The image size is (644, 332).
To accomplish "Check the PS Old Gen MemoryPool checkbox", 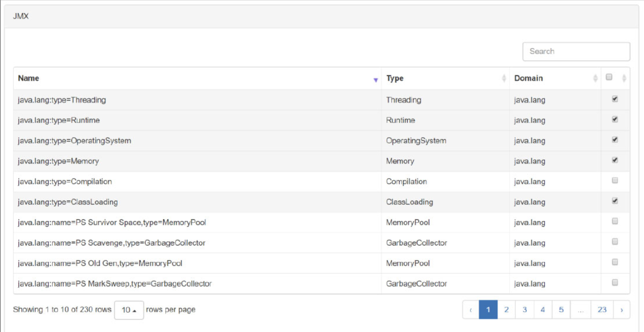I will (x=615, y=262).
